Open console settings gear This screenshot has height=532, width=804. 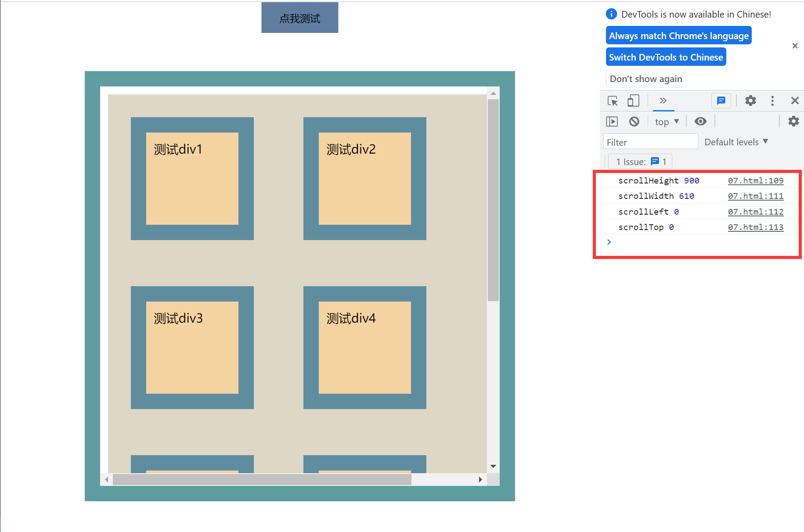(x=793, y=121)
